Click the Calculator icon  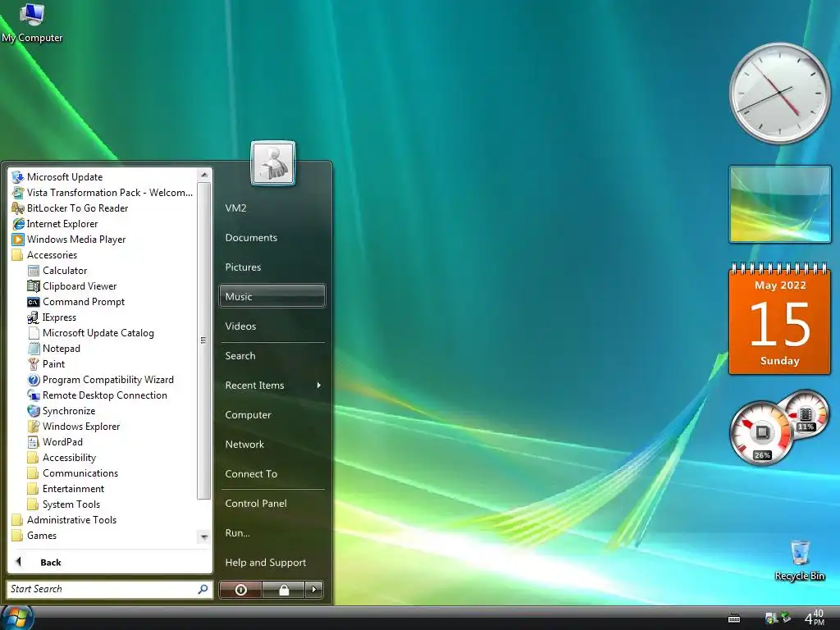pos(33,271)
